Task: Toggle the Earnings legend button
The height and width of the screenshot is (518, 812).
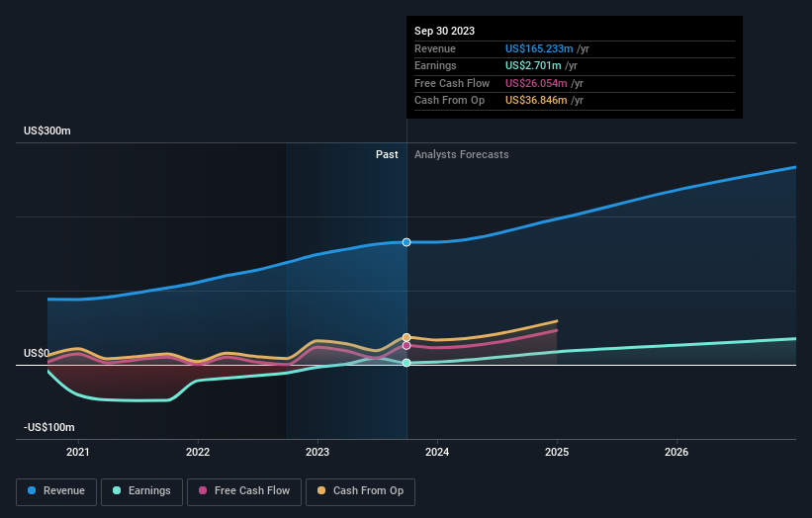Action: 141,491
